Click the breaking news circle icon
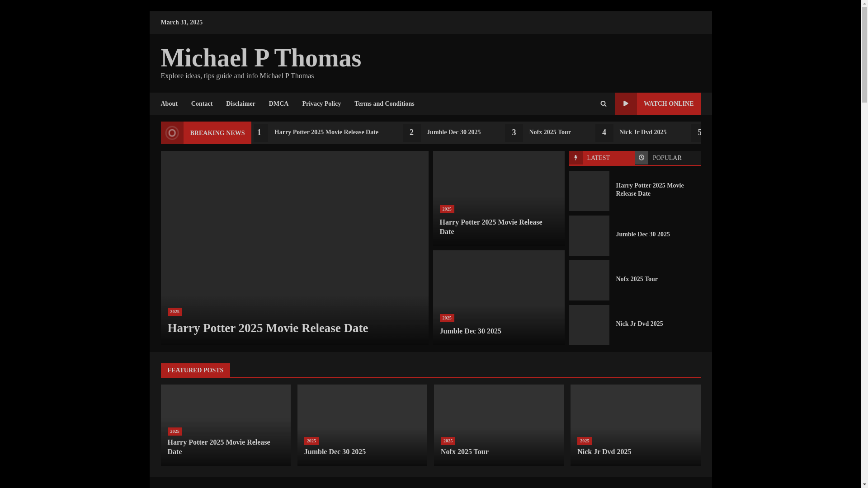 (x=172, y=133)
